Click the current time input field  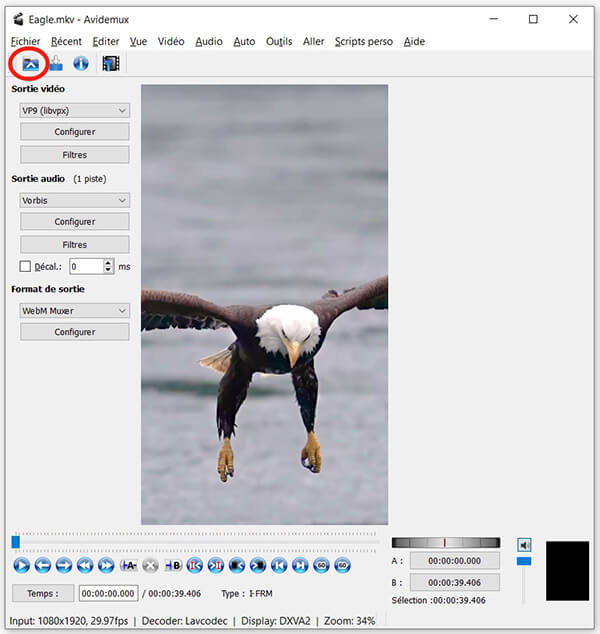(110, 593)
